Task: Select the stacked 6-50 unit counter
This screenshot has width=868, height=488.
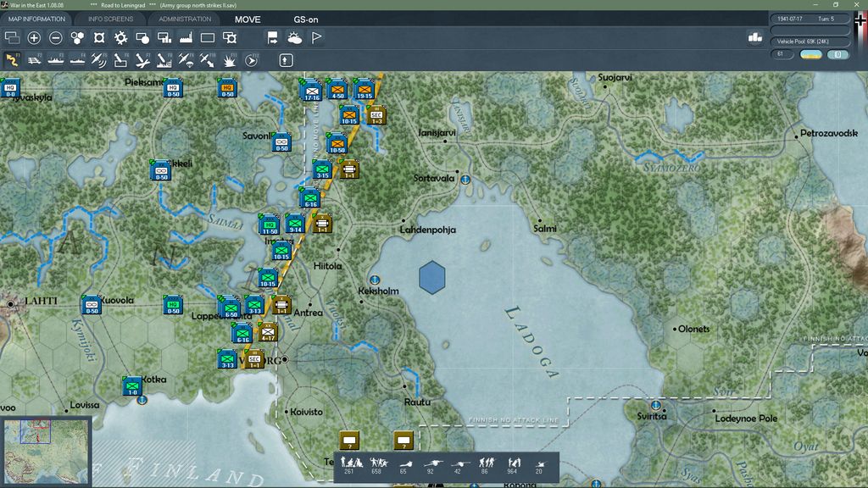Action: click(230, 307)
